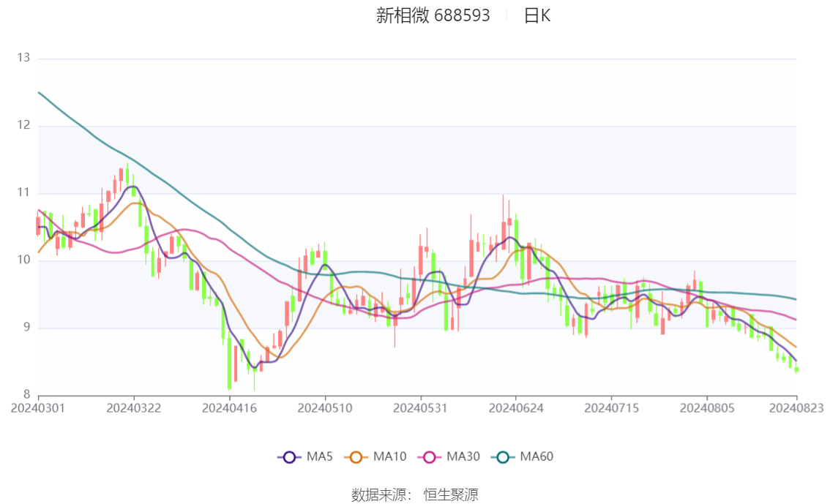Image resolution: width=830 pixels, height=504 pixels.
Task: Click the 20240510 date axis label
Action: pyautogui.click(x=325, y=407)
